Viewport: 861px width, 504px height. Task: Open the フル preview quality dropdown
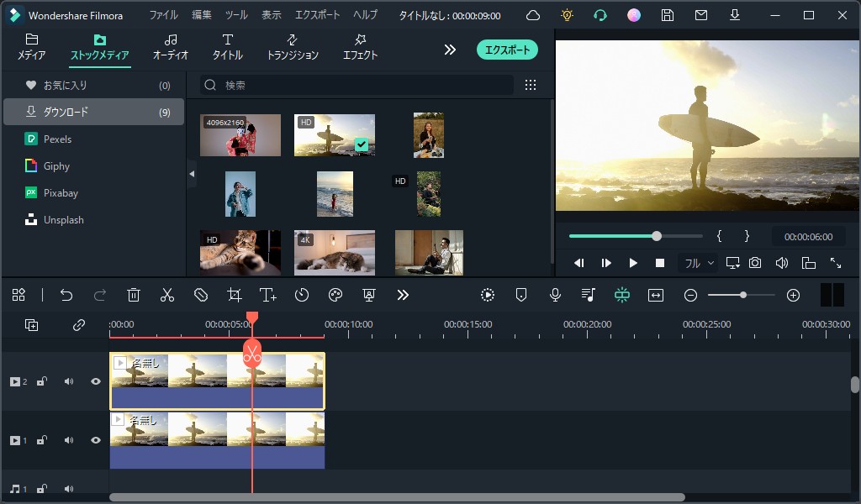(x=699, y=263)
